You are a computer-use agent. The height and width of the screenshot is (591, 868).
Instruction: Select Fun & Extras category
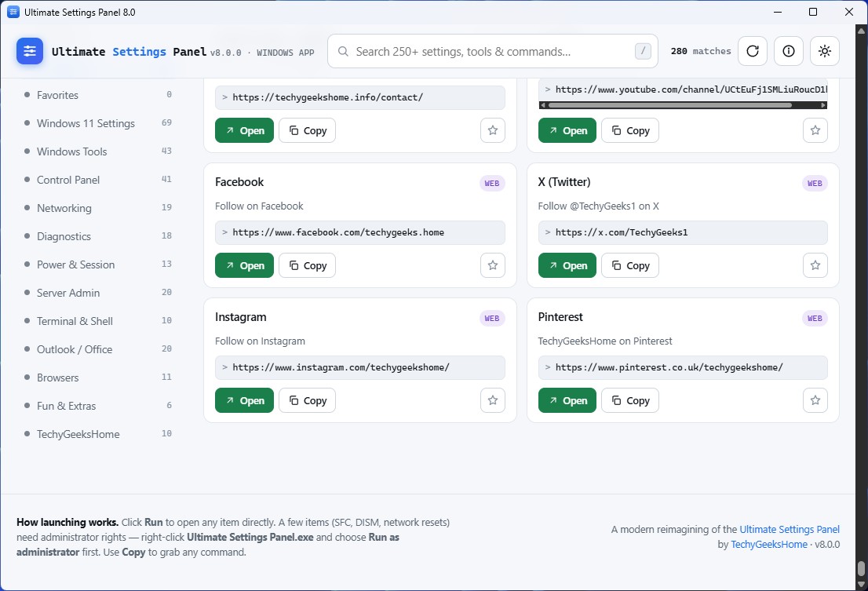(x=98, y=405)
